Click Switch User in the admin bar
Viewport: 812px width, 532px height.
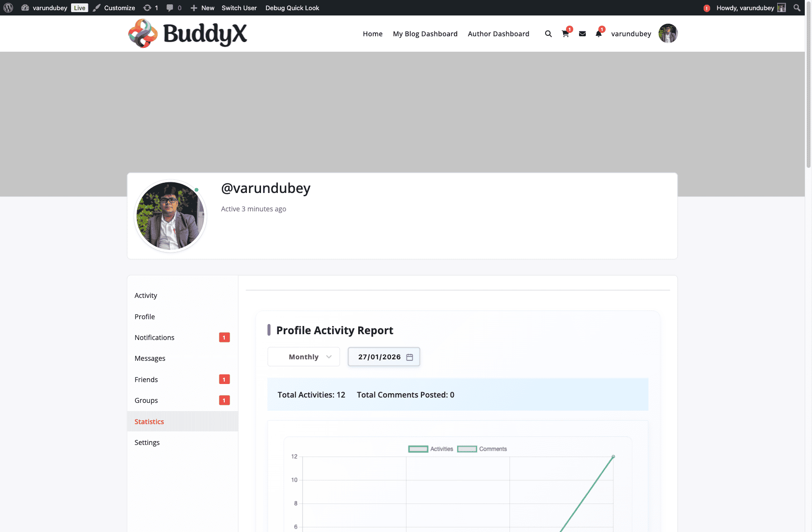point(239,8)
